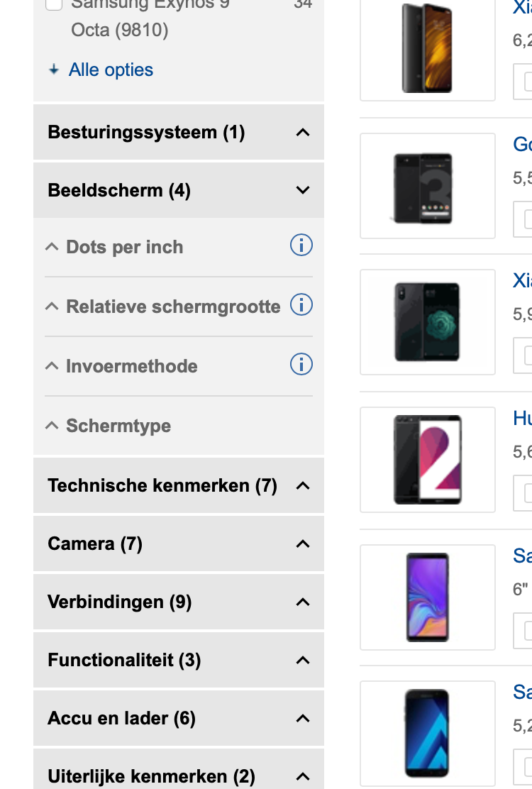Click chevron on the Besturingssysteem header

[x=303, y=132]
